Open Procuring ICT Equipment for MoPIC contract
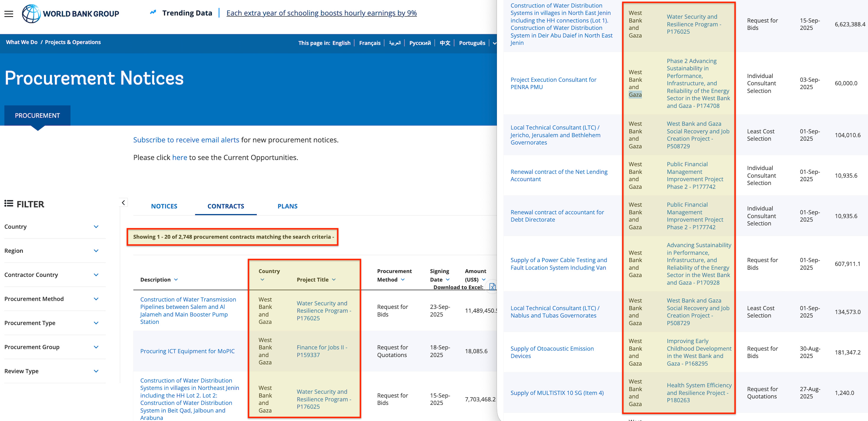Screen dimensions: 868x421 click(x=187, y=351)
